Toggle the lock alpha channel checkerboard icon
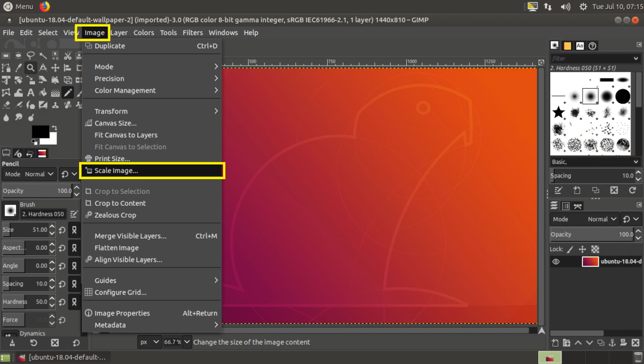Screen dimensions: 644x364 (x=595, y=249)
